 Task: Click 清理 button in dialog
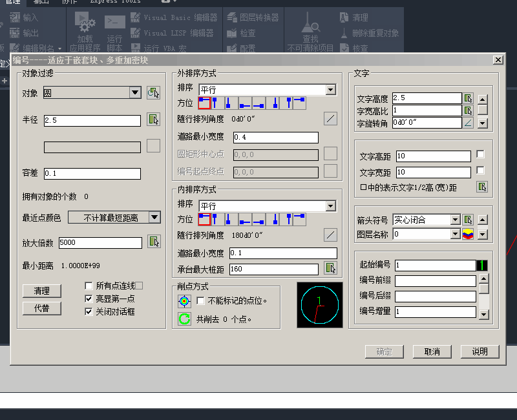point(42,291)
